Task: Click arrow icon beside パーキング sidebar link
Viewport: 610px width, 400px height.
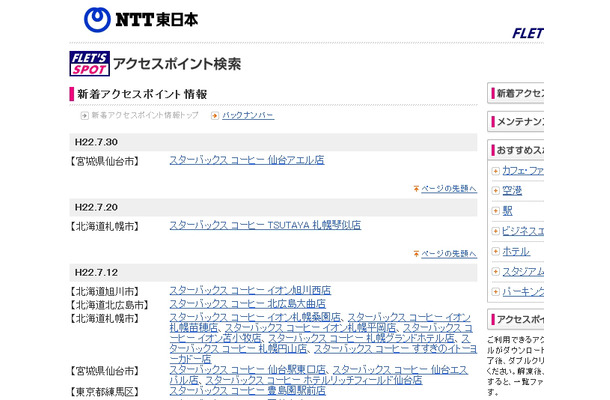Action: [x=495, y=291]
